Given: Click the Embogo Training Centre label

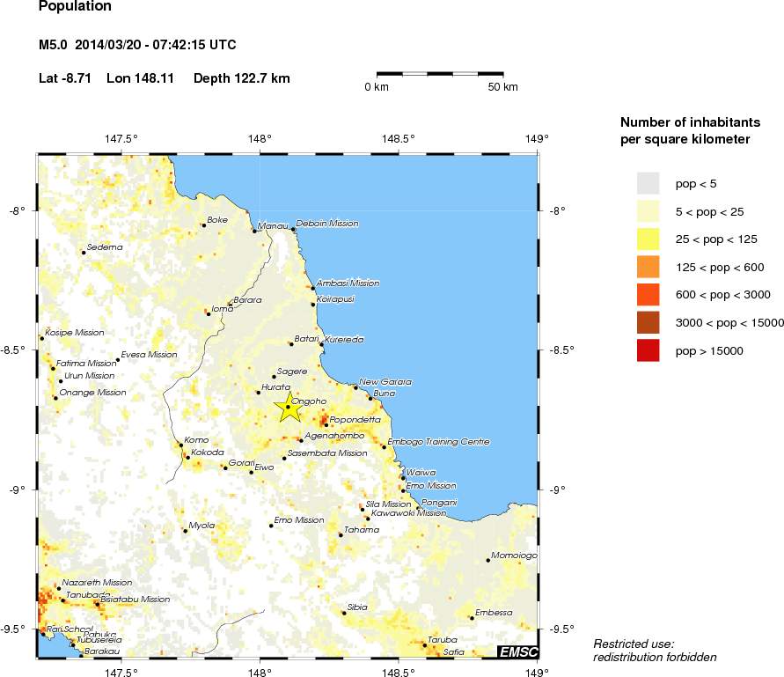Looking at the screenshot, I should (438, 443).
